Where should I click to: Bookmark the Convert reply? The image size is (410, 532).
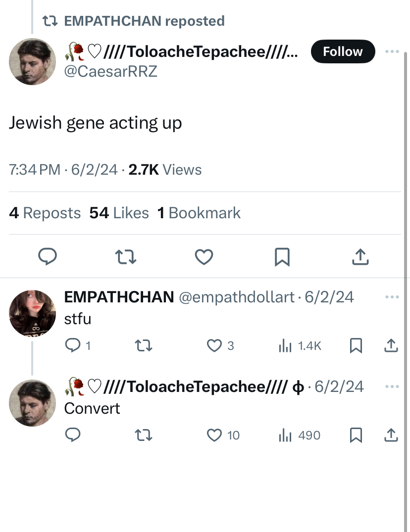coord(356,435)
